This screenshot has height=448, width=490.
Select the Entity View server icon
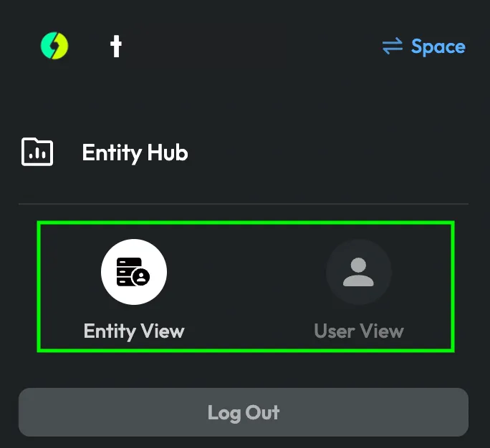click(134, 272)
